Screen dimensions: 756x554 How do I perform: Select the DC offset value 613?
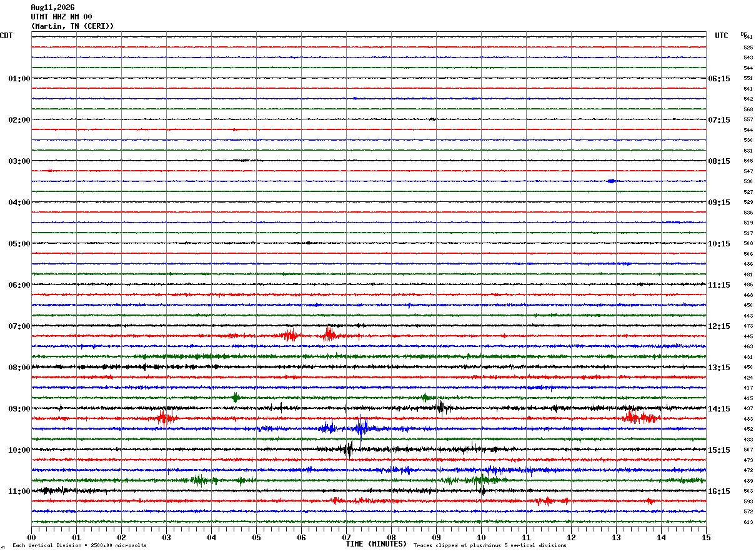coord(748,522)
